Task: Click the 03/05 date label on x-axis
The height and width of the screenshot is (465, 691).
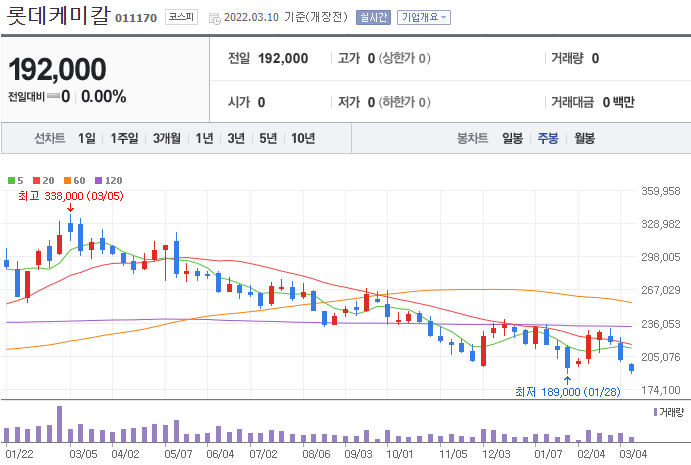Action: [83, 454]
